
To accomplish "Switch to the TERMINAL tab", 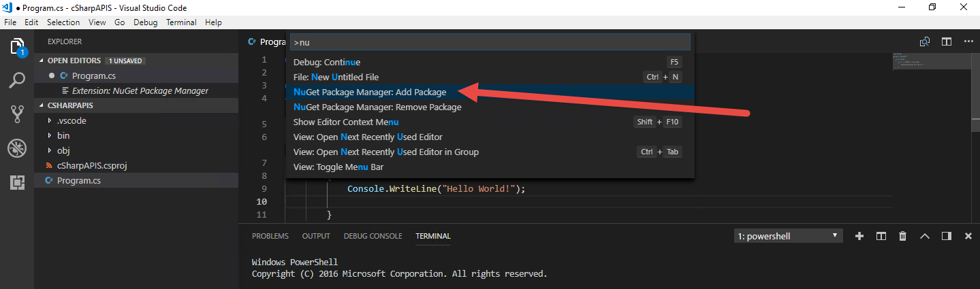I will coord(433,236).
